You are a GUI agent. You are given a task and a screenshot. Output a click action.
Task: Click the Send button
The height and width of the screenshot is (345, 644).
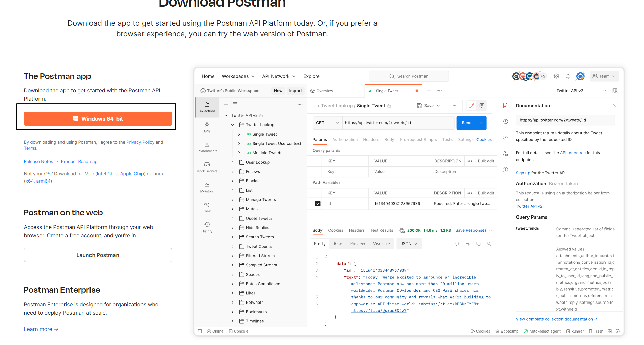click(467, 123)
